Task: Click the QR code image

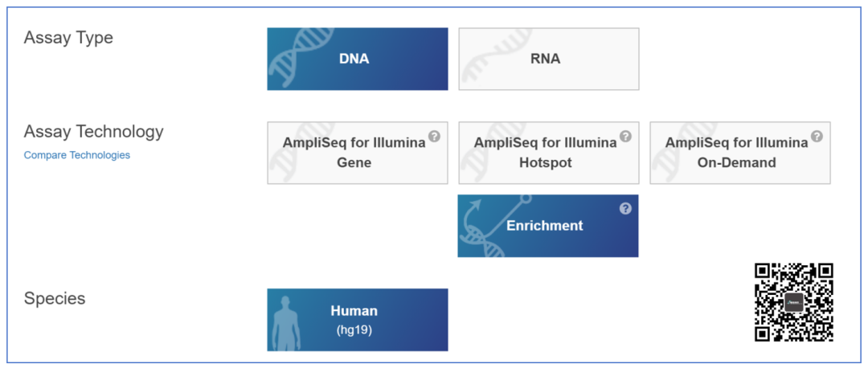Action: pos(794,302)
